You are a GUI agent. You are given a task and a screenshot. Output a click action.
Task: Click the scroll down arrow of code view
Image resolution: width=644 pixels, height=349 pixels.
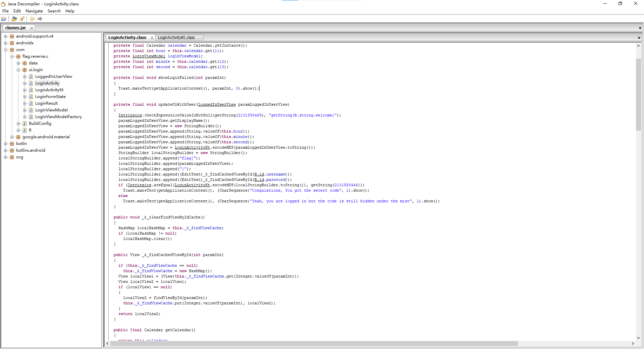tap(638, 338)
